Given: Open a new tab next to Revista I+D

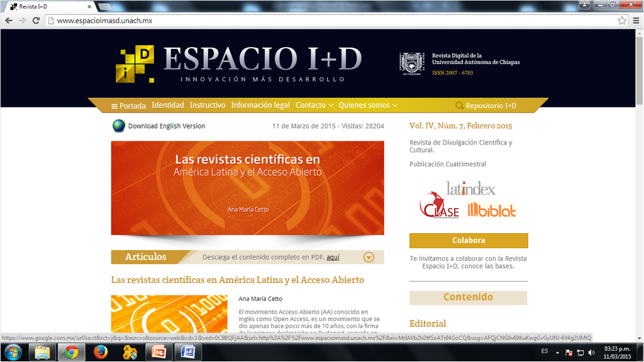Looking at the screenshot, I should (105, 6).
